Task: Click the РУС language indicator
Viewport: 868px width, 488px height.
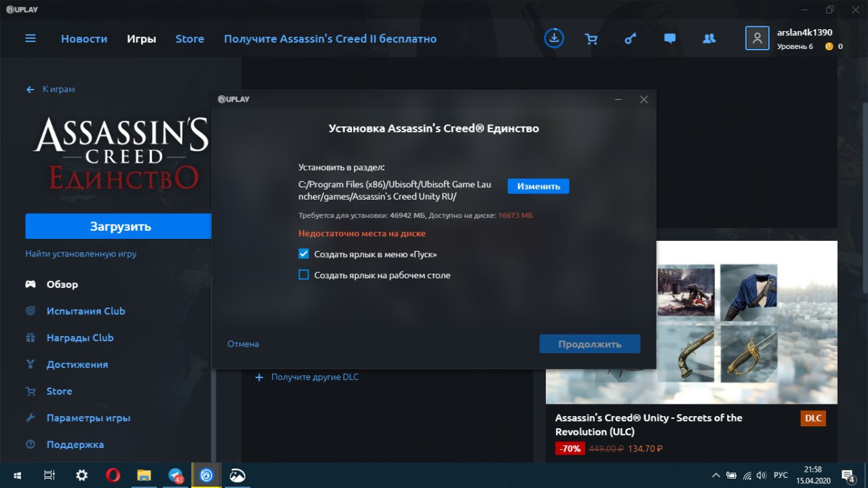Action: [781, 475]
